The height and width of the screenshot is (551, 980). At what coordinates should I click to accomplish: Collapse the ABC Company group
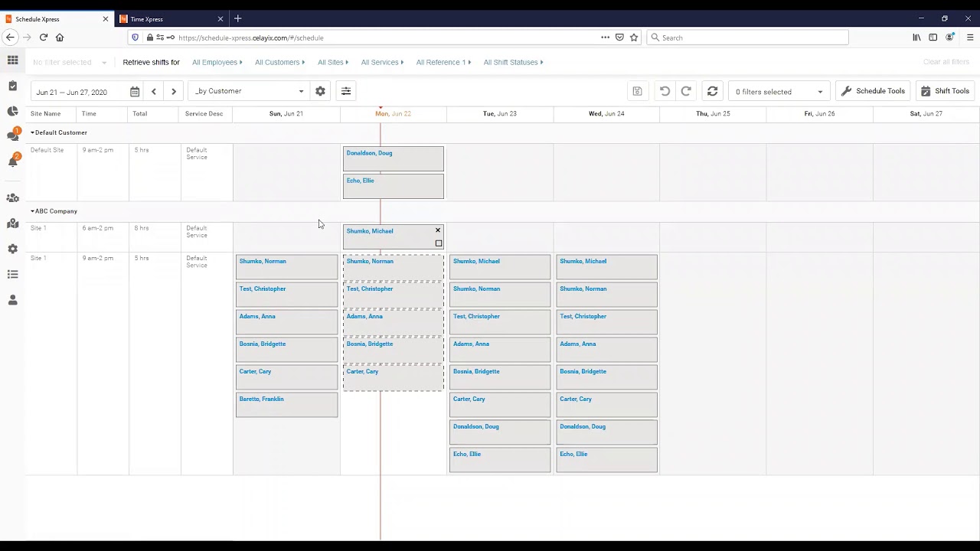[x=32, y=211]
